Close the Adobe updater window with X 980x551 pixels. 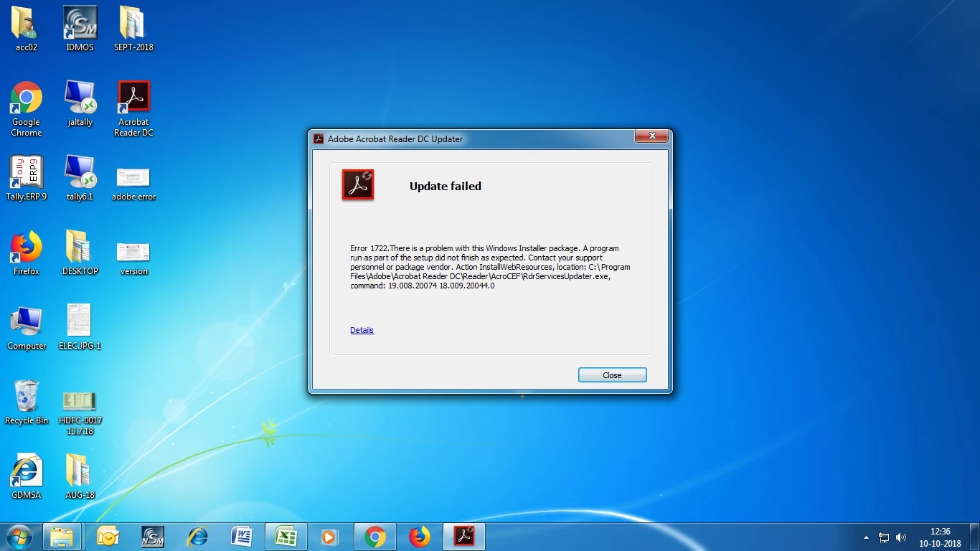(652, 136)
